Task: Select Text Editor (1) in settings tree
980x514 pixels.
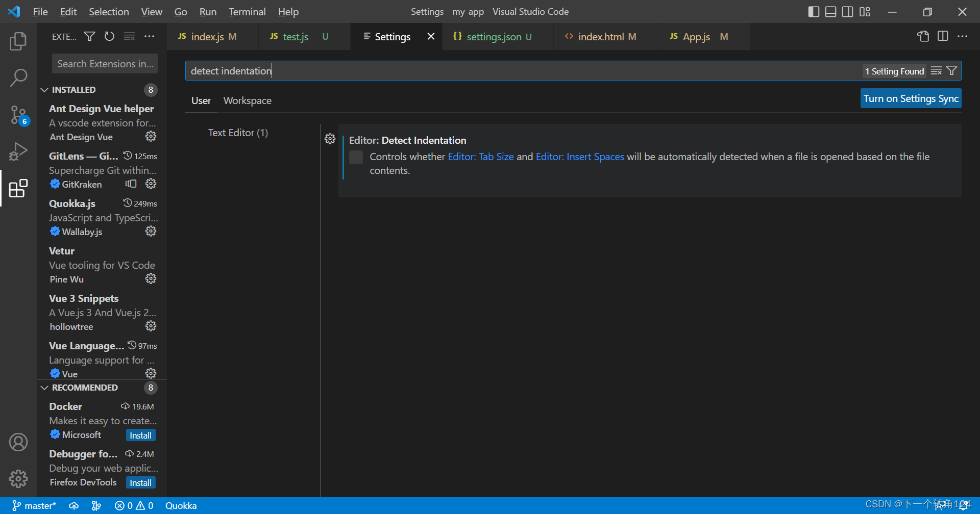Action: pyautogui.click(x=238, y=133)
